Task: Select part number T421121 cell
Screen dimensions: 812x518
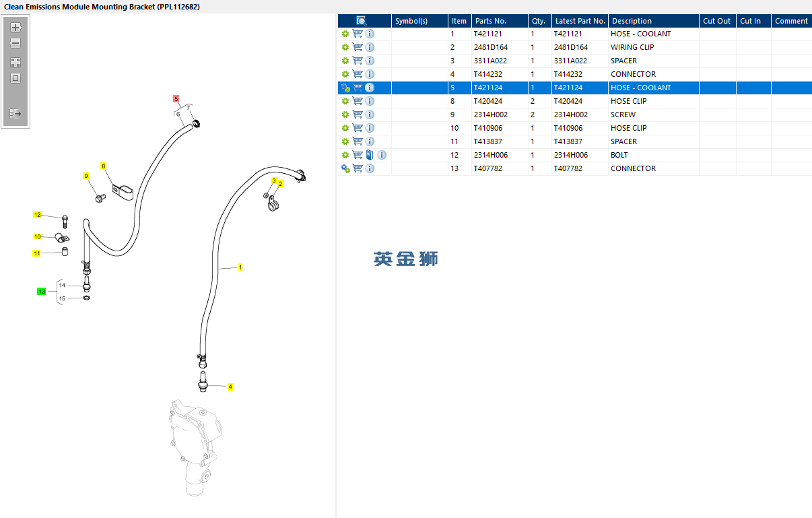Action: 500,34
